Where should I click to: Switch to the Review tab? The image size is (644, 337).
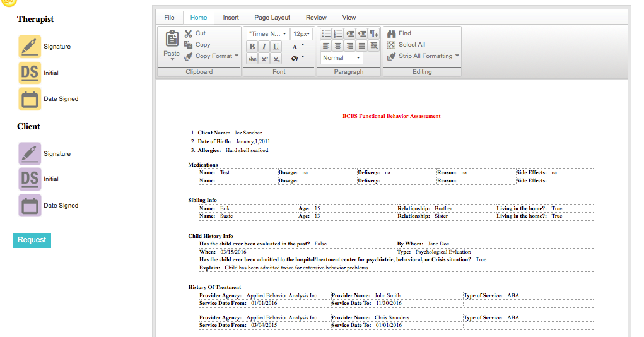[x=316, y=17]
